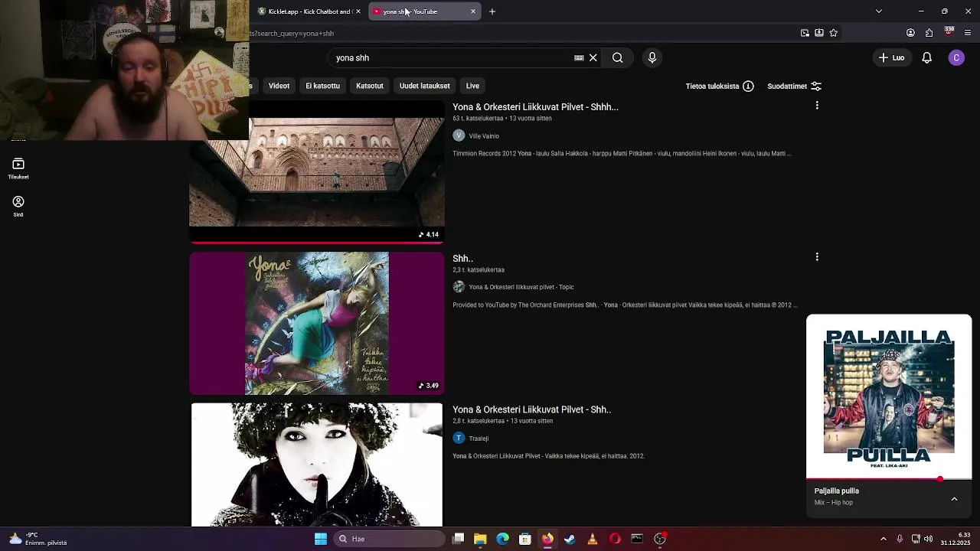The height and width of the screenshot is (551, 980).
Task: Open a new browser tab
Action: [x=492, y=11]
